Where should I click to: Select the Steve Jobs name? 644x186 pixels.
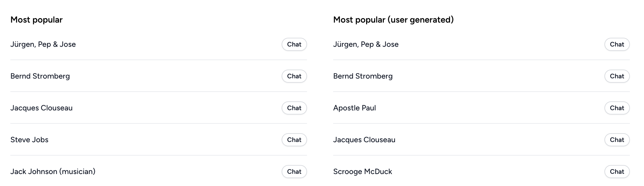pyautogui.click(x=29, y=140)
